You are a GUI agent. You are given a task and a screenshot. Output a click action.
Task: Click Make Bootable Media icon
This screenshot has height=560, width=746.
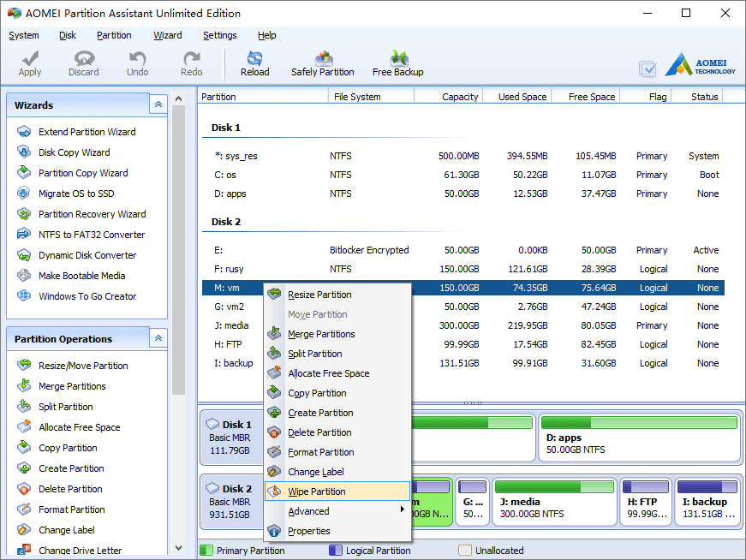24,276
